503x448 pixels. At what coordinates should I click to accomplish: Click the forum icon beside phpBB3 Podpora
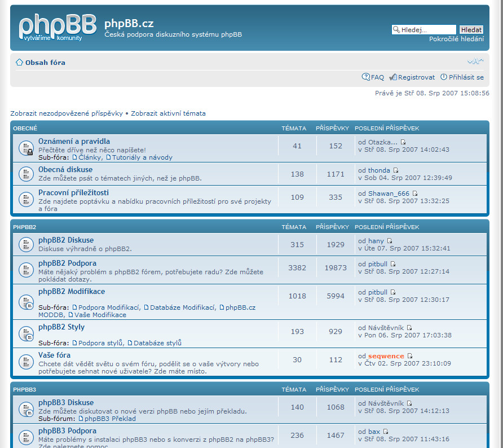(x=27, y=437)
